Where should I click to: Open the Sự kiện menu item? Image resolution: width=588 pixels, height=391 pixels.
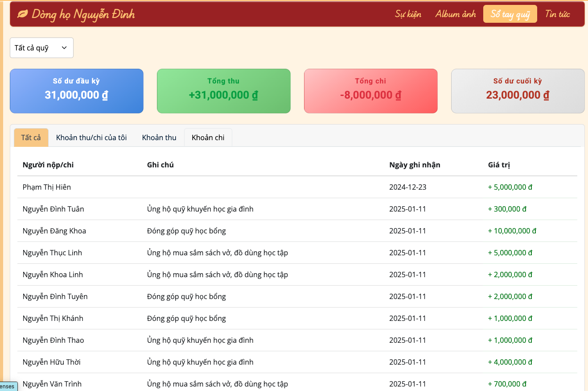point(408,14)
